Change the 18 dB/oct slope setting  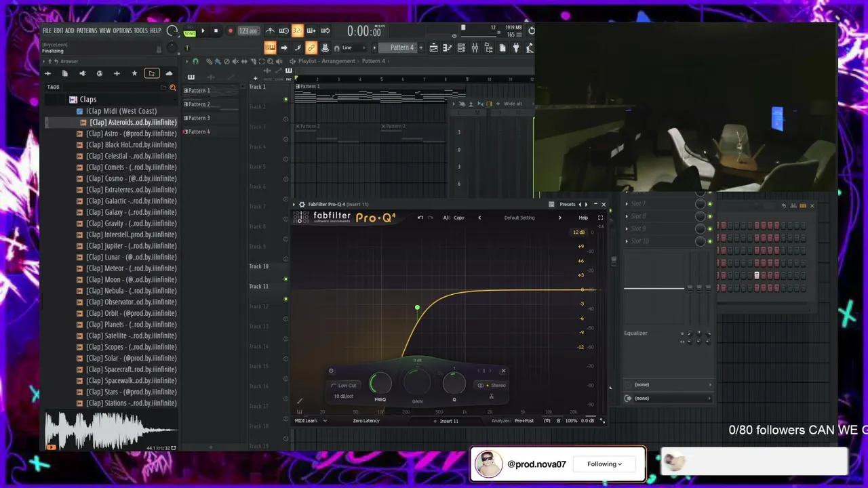343,396
